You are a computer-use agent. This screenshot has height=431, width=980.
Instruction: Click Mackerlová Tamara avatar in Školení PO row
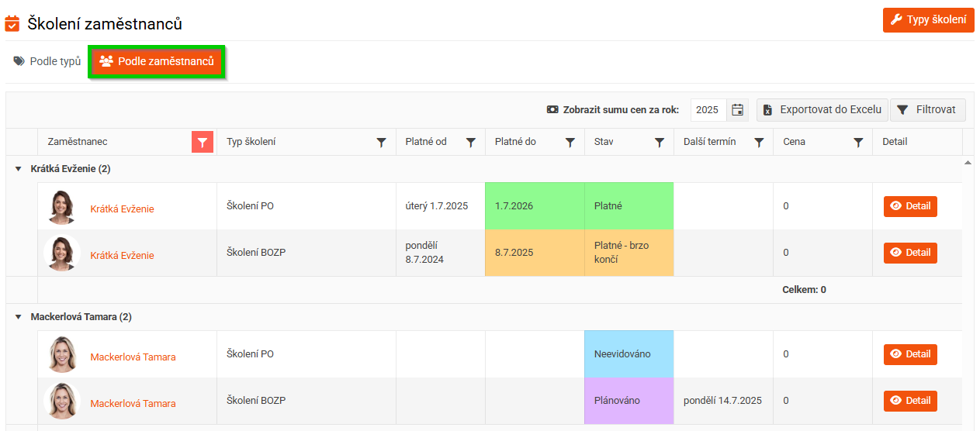coord(63,355)
